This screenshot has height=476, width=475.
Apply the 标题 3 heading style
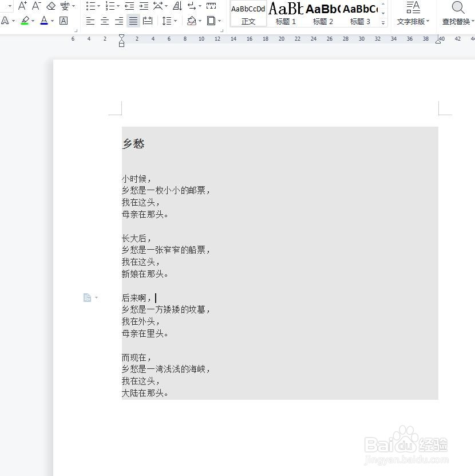point(360,13)
